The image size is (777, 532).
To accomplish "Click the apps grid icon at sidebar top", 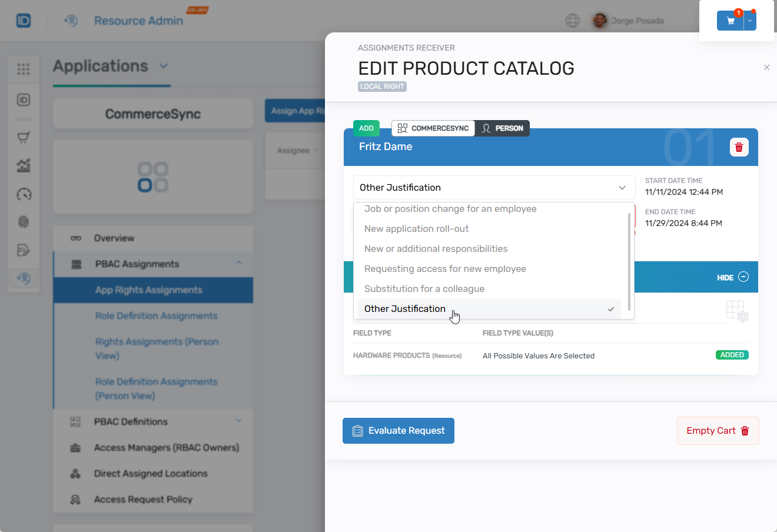I will click(x=24, y=69).
